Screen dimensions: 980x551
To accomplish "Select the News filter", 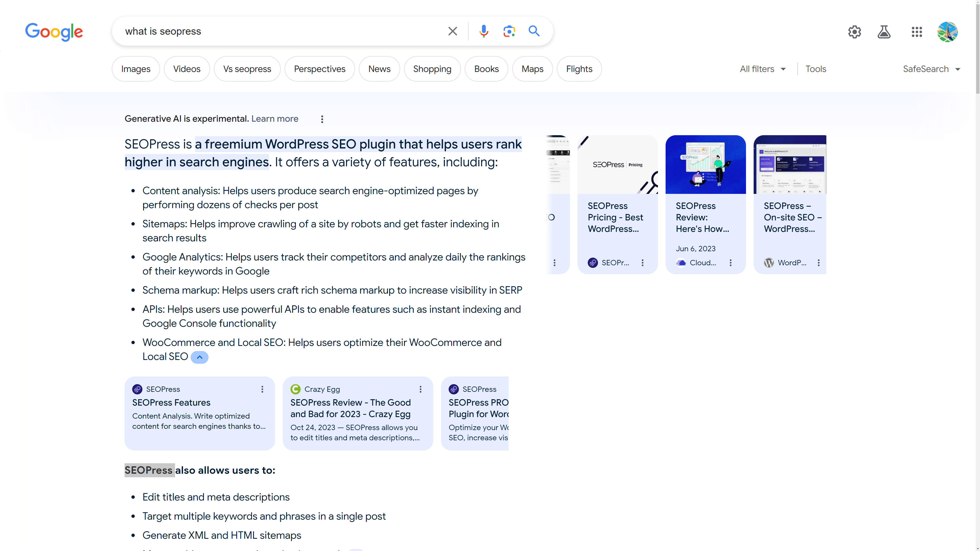I will coord(379,69).
